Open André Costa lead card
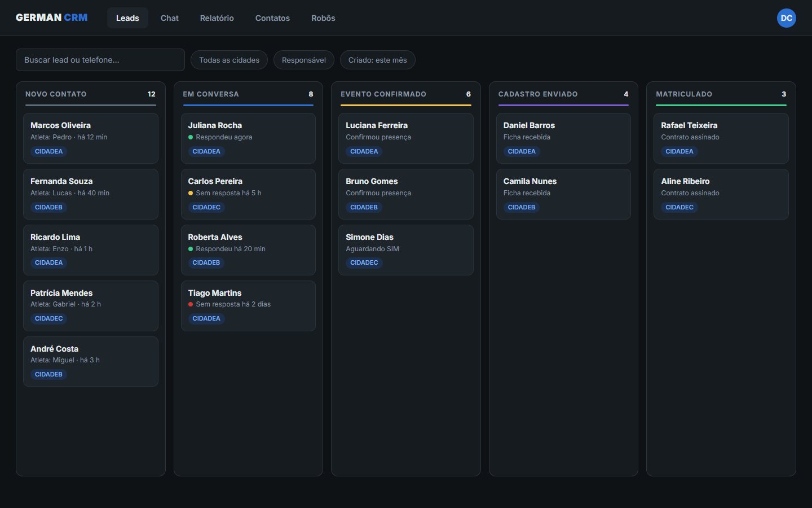812x508 pixels. click(x=91, y=361)
